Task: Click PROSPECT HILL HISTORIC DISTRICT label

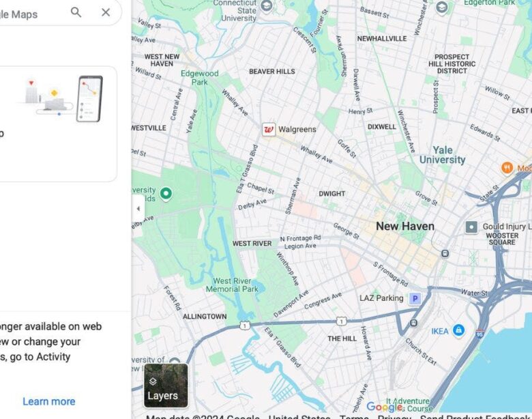Action: pyautogui.click(x=452, y=64)
